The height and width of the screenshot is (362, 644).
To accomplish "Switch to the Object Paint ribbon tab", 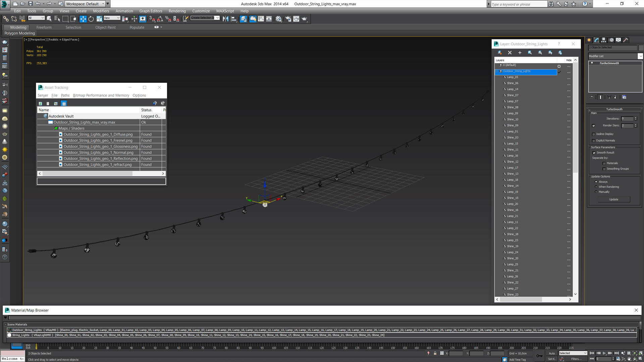I will [105, 27].
